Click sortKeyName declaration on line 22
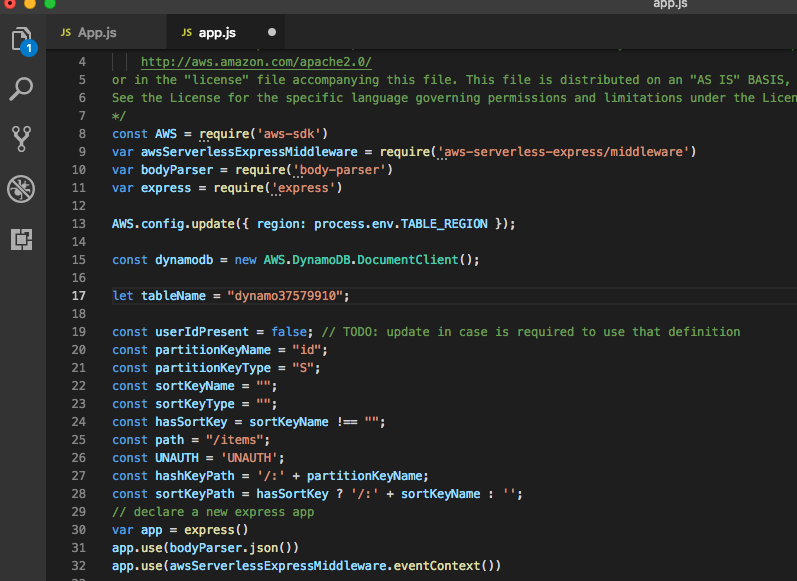Image resolution: width=797 pixels, height=581 pixels. pos(195,386)
